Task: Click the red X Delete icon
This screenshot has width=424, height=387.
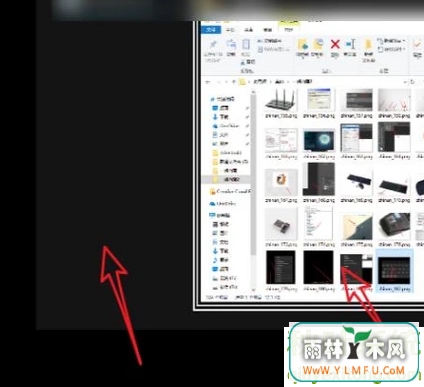Action: click(335, 44)
